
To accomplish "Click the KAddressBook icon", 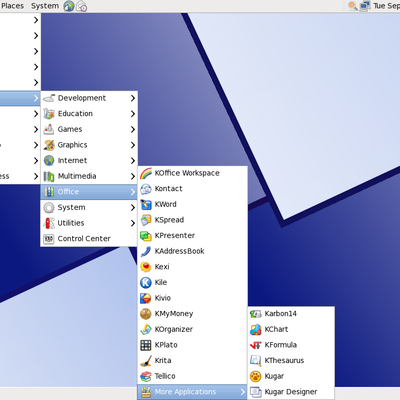I will click(146, 251).
